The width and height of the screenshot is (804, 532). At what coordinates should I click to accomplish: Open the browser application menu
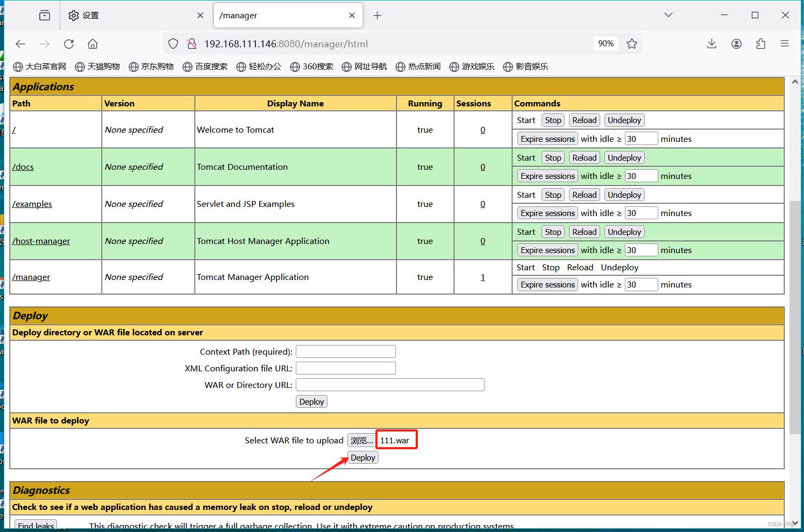coord(785,44)
